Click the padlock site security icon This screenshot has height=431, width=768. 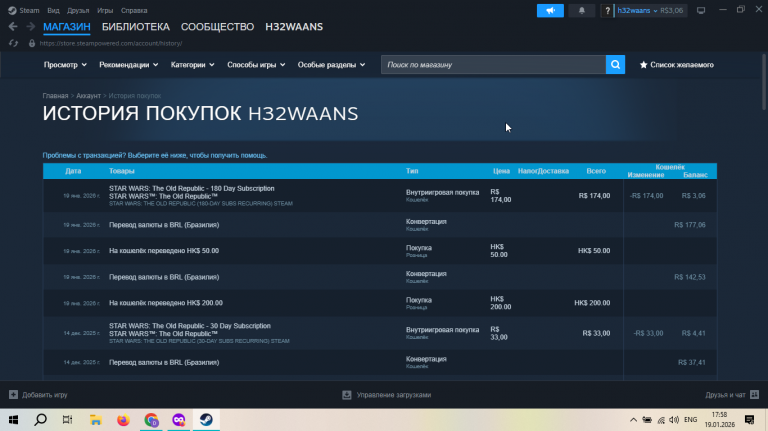[x=32, y=43]
